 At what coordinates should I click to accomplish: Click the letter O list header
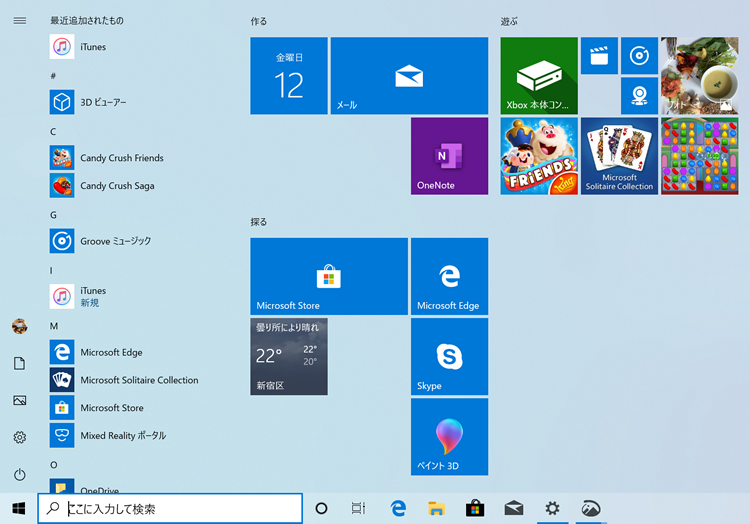54,465
